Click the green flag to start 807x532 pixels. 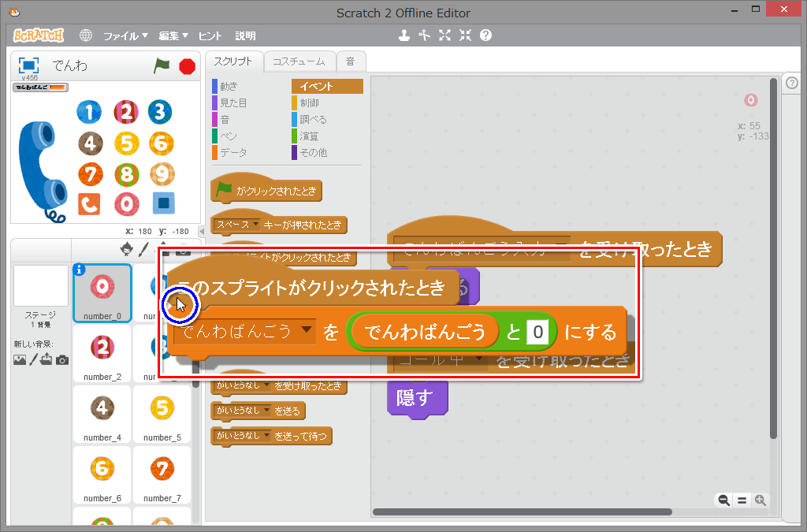tap(162, 66)
